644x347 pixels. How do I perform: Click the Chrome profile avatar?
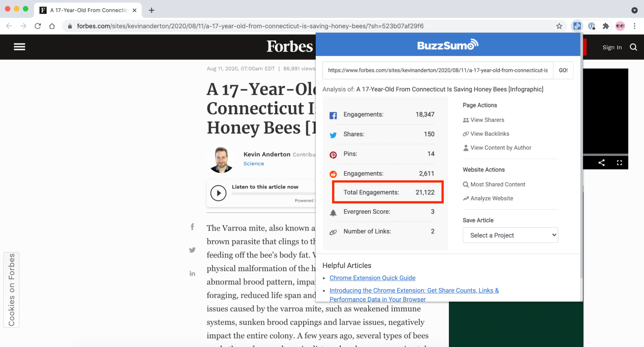[x=620, y=26]
